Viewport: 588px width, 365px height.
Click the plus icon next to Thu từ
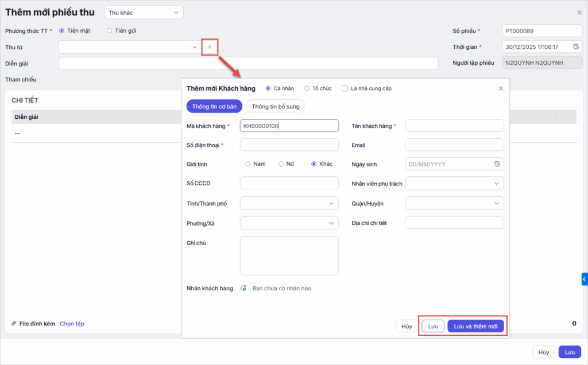(x=210, y=46)
